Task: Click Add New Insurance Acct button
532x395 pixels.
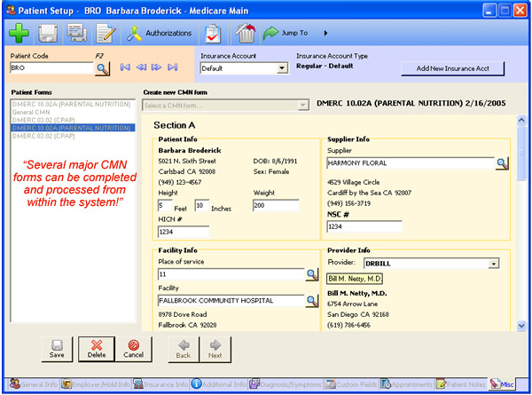Action: [x=452, y=68]
